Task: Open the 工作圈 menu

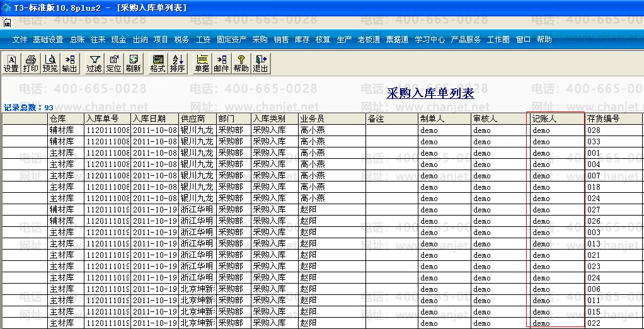Action: click(498, 40)
